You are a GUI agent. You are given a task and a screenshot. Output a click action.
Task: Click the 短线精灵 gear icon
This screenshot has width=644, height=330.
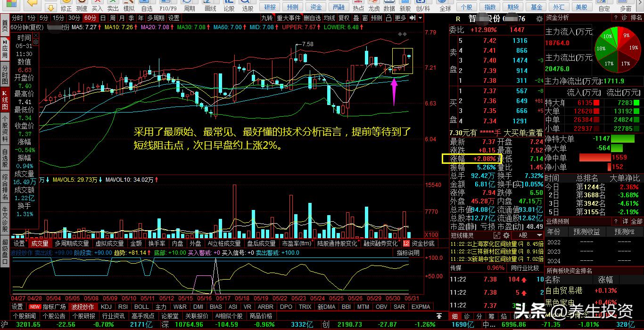click(505, 235)
